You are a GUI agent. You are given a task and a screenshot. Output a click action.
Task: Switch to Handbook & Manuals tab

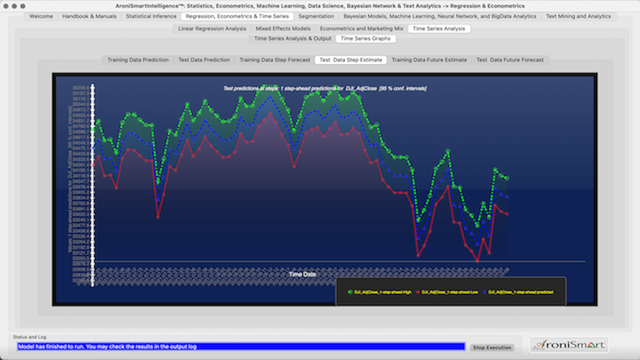(x=89, y=16)
